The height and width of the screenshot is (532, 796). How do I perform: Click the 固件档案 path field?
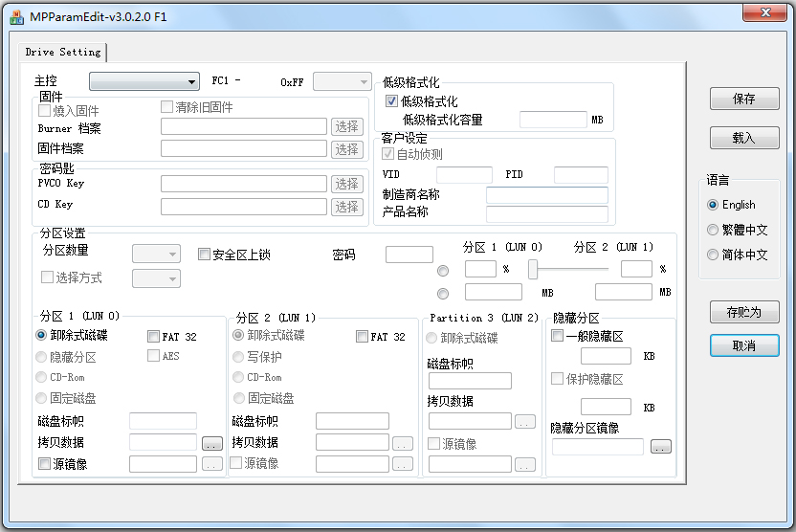tap(244, 148)
